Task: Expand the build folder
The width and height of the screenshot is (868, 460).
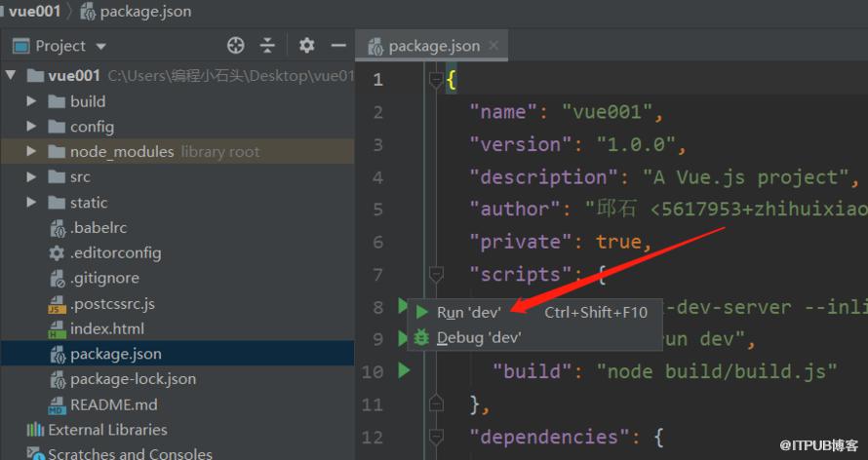Action: coord(31,101)
